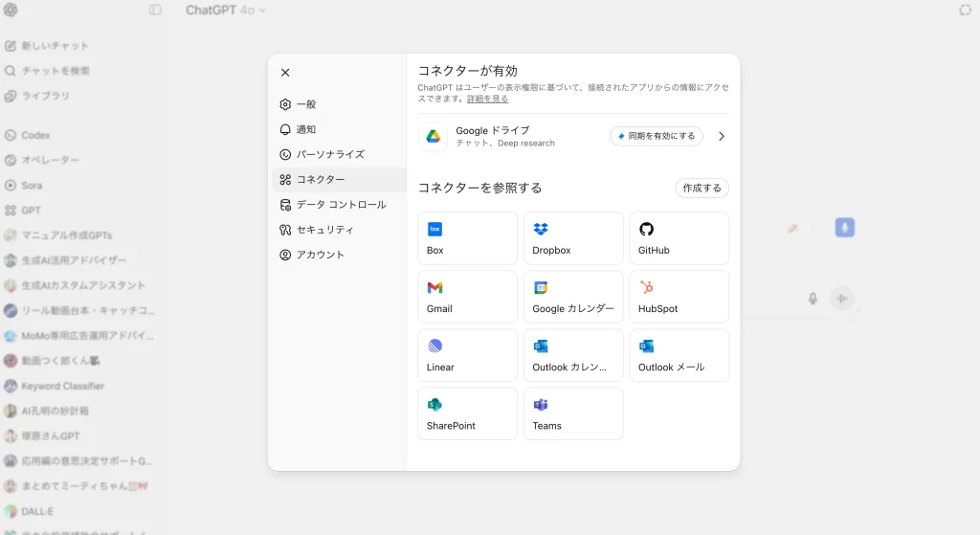Open the Outlook メール connector
Image resolution: width=980 pixels, height=535 pixels.
(679, 355)
